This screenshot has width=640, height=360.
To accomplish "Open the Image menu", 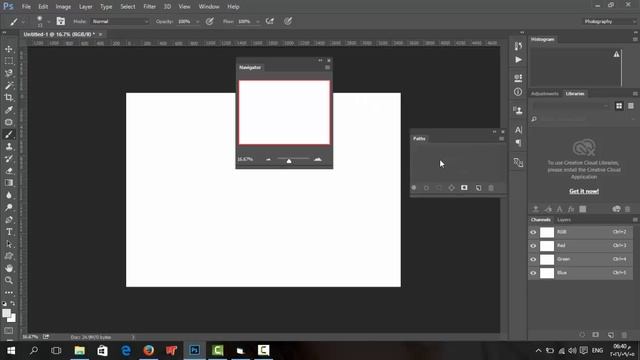I will [x=63, y=7].
